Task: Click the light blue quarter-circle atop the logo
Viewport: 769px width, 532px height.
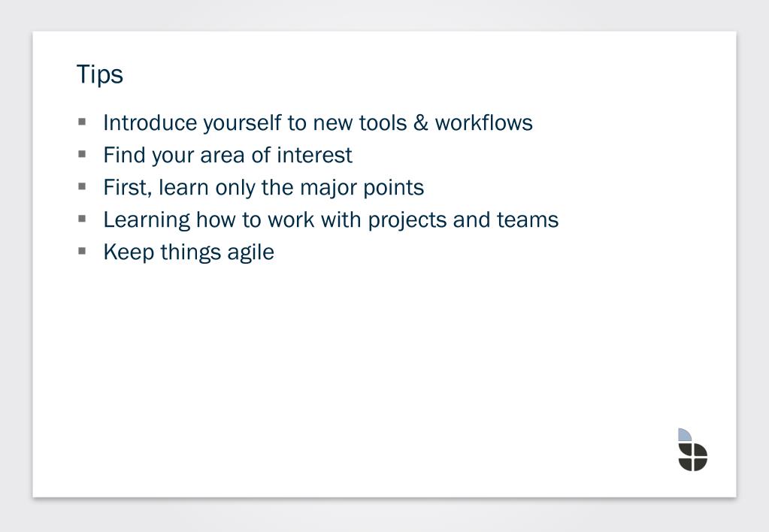Action: point(685,434)
